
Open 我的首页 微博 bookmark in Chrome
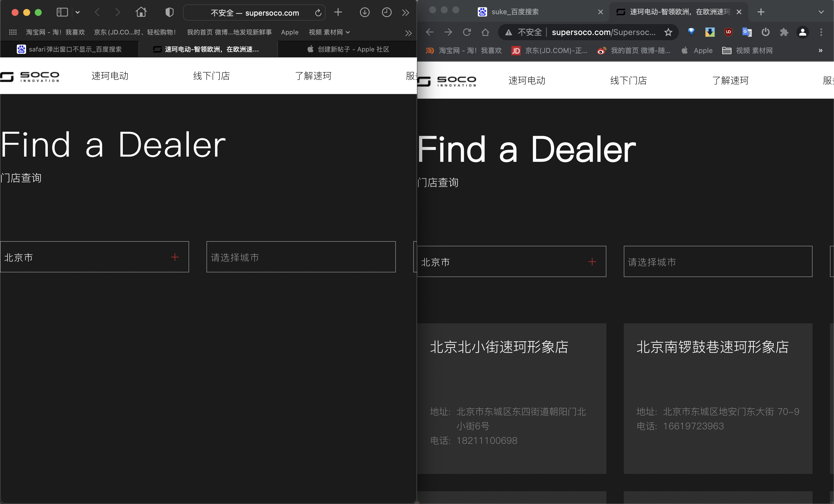click(634, 50)
